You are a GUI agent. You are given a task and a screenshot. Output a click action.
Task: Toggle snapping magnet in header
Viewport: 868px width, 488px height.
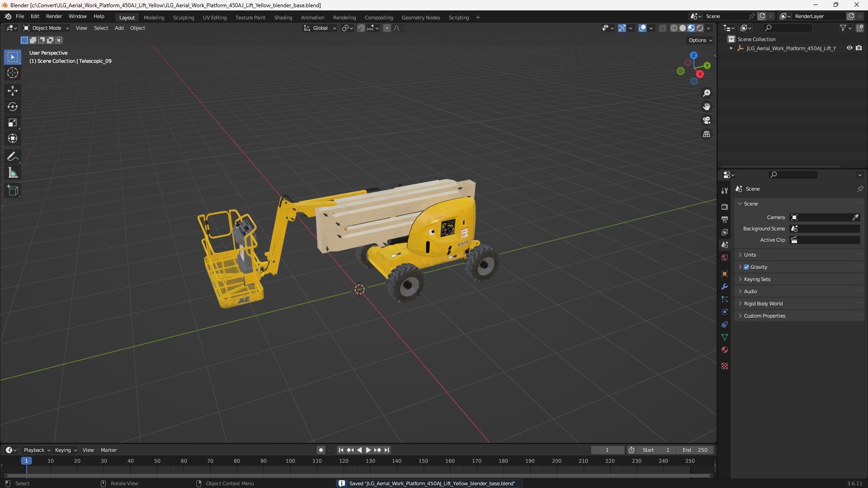point(361,28)
